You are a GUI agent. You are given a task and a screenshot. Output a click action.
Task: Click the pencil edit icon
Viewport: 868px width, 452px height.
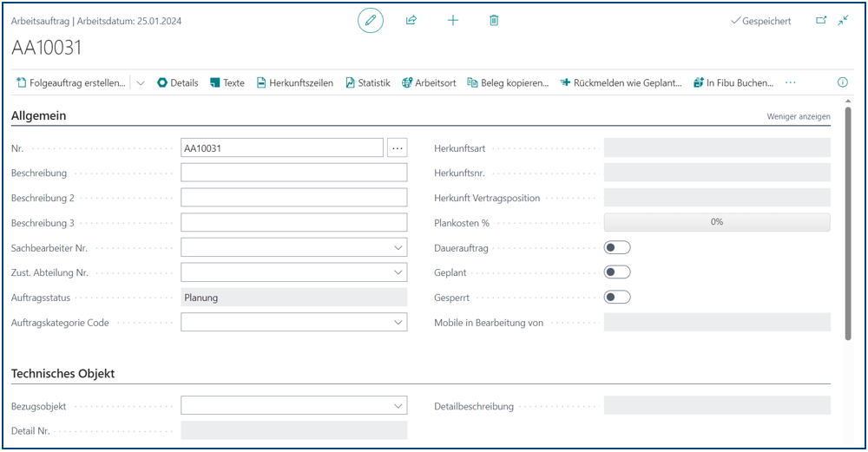tap(371, 21)
